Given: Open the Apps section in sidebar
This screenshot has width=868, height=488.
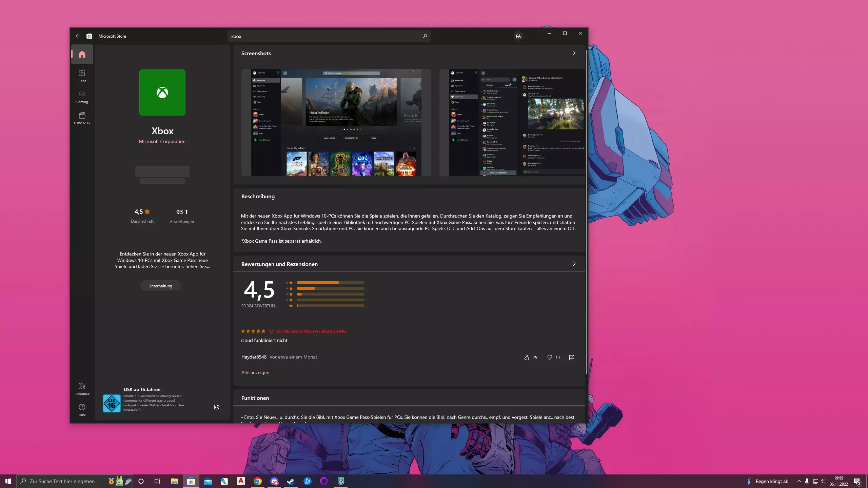Looking at the screenshot, I should (82, 76).
